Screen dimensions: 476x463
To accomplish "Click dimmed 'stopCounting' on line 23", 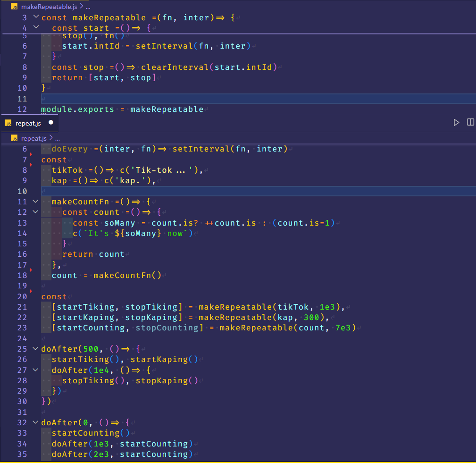I will [x=167, y=328].
